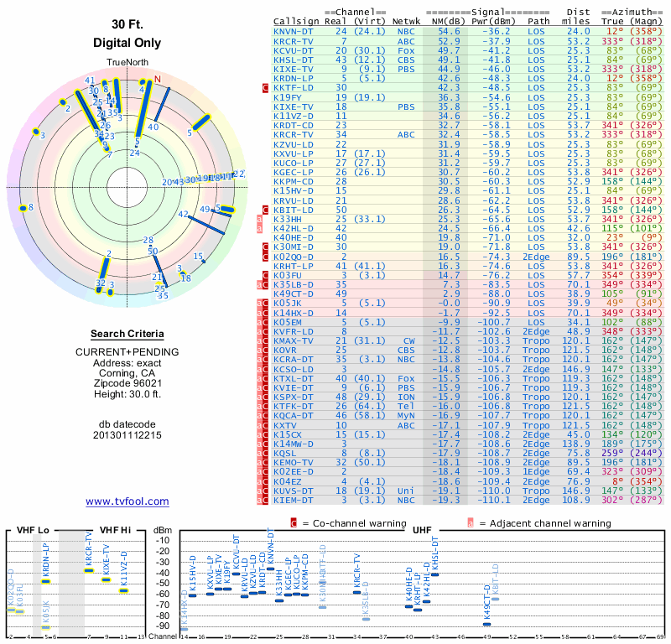Viewport: 671px width, 644px height.
Task: Click the warning icons beside KMAX-TV
Action: [x=263, y=341]
